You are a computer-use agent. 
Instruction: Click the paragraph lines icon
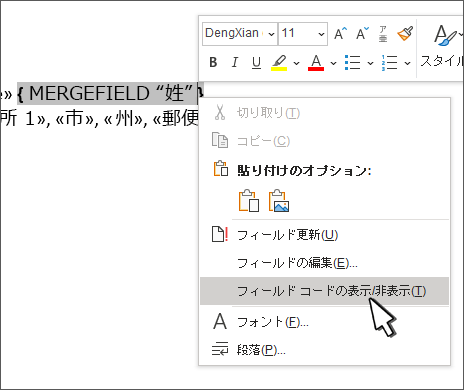click(x=220, y=349)
